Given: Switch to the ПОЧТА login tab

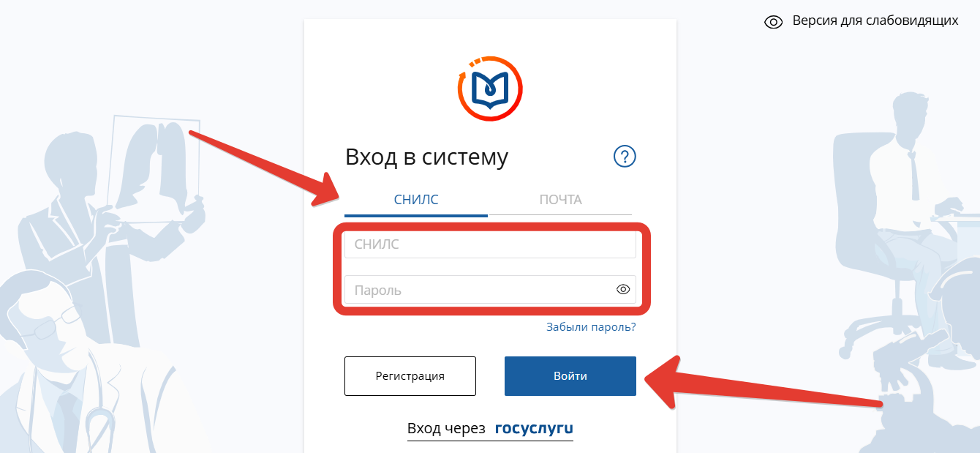Looking at the screenshot, I should coord(560,200).
